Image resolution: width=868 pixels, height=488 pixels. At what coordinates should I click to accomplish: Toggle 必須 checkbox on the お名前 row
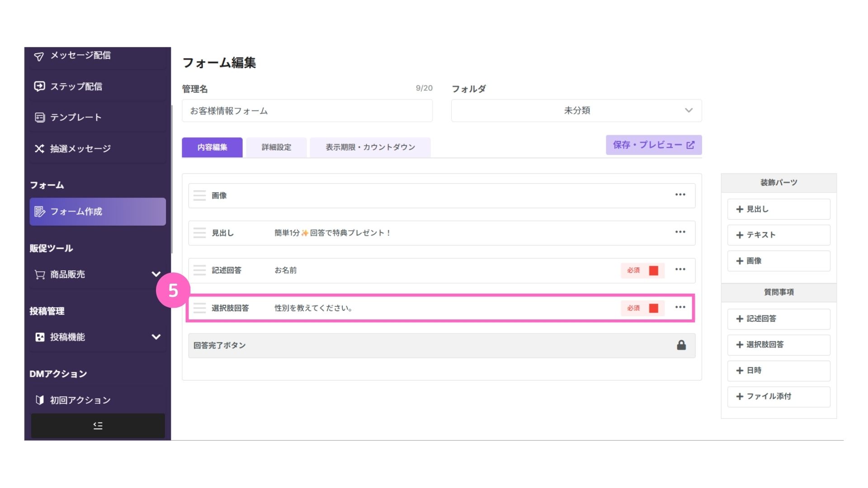click(654, 271)
